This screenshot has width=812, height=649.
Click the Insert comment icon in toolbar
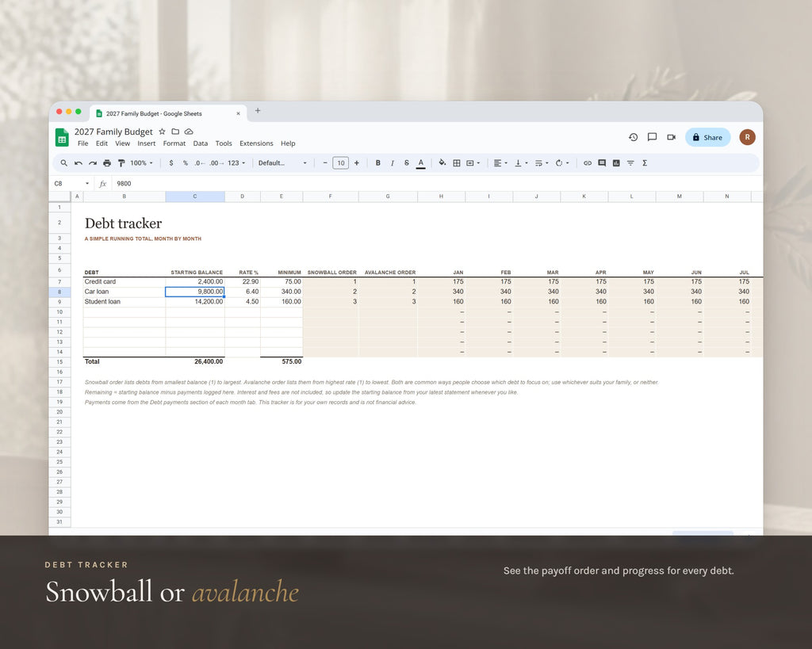click(602, 163)
